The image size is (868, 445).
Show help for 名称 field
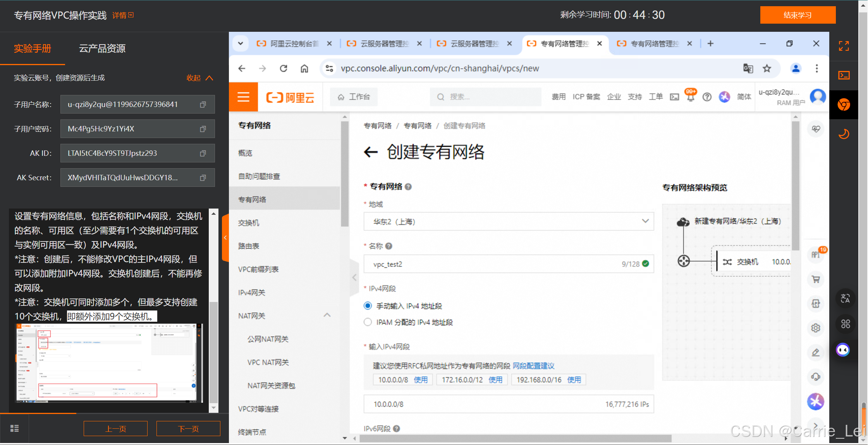click(389, 246)
